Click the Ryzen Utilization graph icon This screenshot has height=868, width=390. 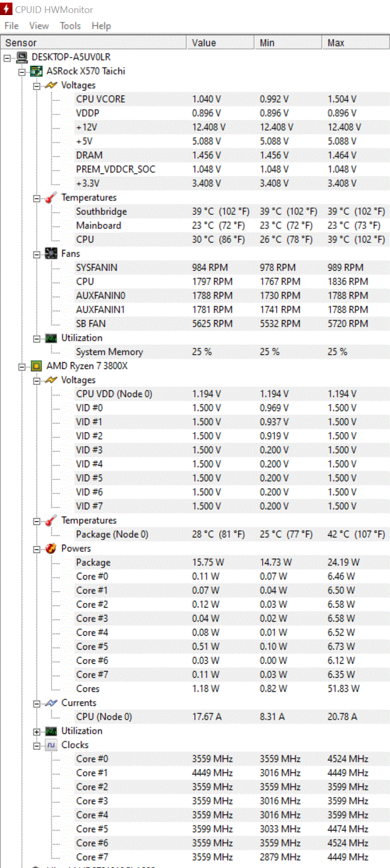coord(51,731)
